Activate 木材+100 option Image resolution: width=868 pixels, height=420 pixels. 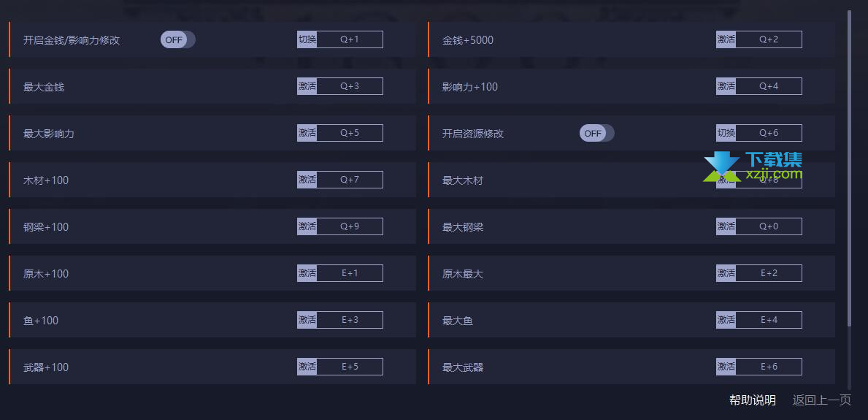(307, 180)
